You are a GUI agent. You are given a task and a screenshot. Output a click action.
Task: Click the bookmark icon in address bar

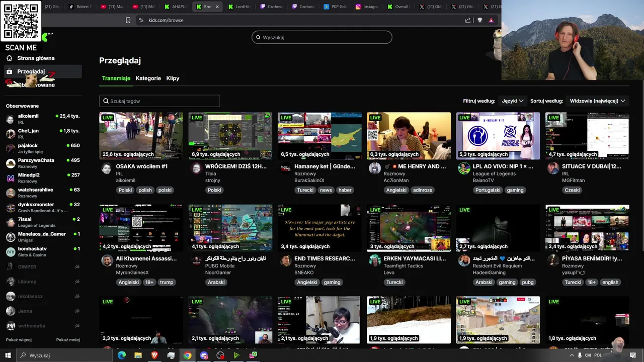(128, 20)
